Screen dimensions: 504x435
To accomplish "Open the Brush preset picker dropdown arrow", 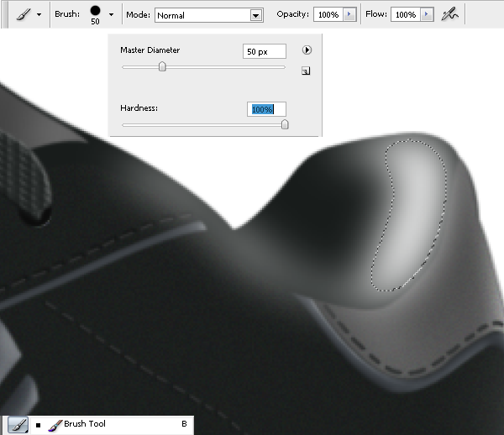I will 111,15.
